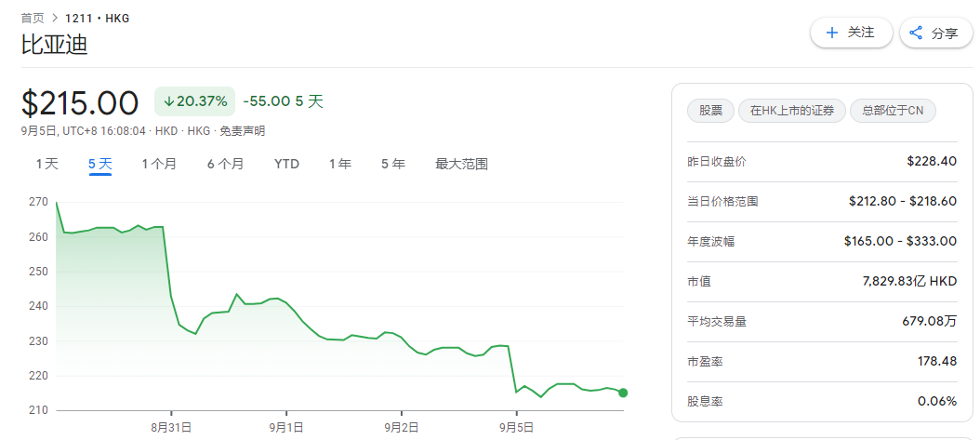Click the 8月31日 date marker on chart
The height and width of the screenshot is (440, 980).
pyautogui.click(x=171, y=428)
